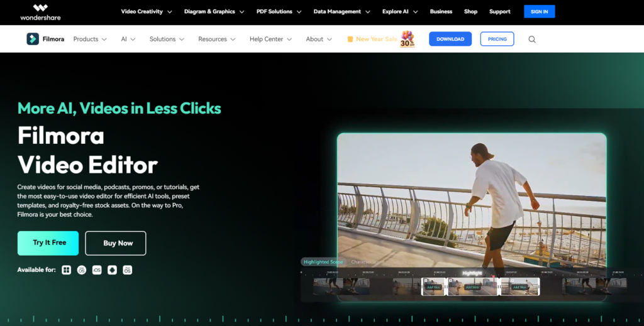Select the iPadOS platform icon

(127, 270)
